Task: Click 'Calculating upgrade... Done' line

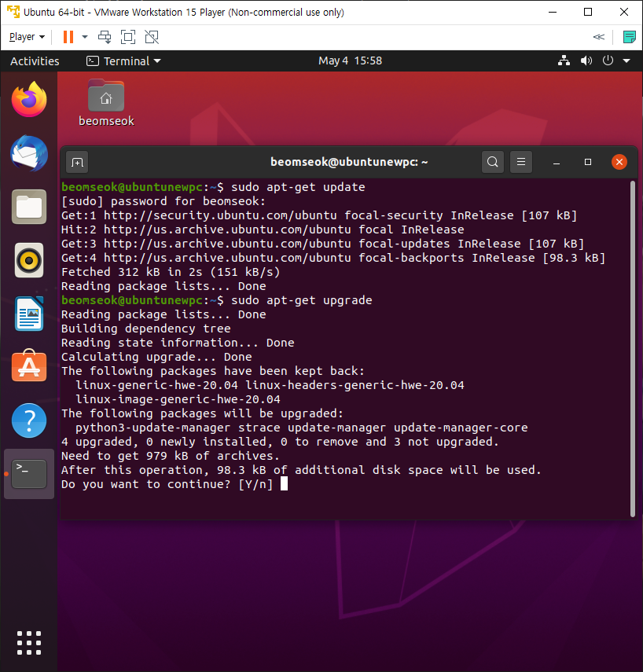Action: [x=156, y=357]
